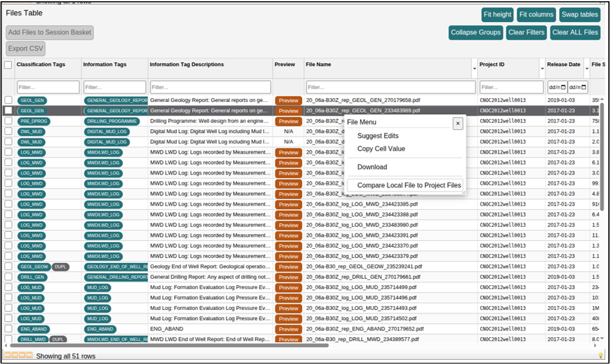Choose Download in File Menu
Viewport: 610px width, 364px height.
[372, 167]
